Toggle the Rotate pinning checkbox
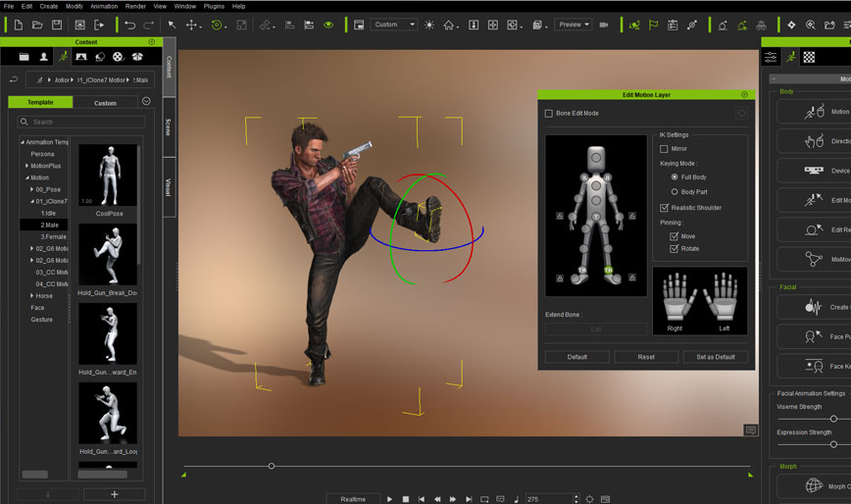This screenshot has height=504, width=851. click(675, 248)
